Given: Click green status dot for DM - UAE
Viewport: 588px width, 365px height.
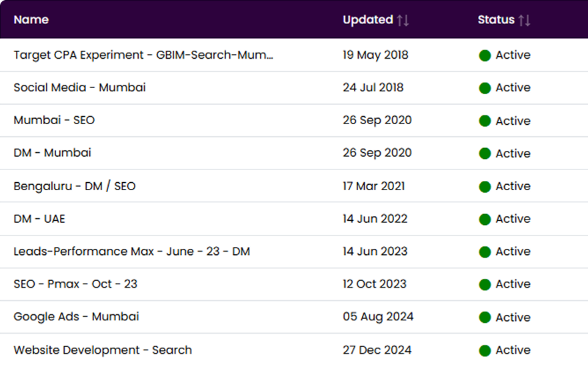Looking at the screenshot, I should [485, 219].
